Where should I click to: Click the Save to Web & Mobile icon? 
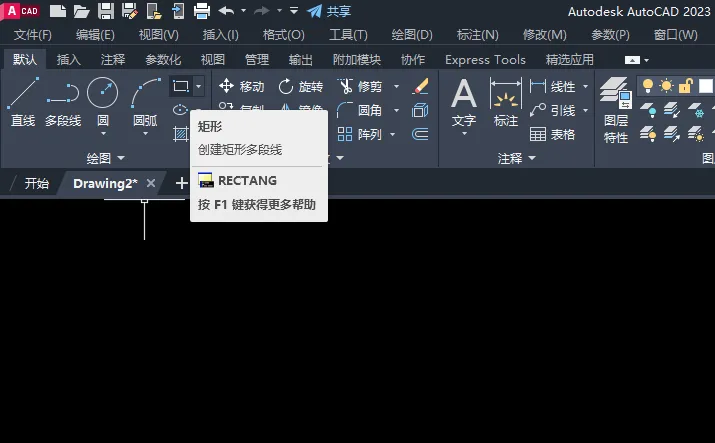178,11
